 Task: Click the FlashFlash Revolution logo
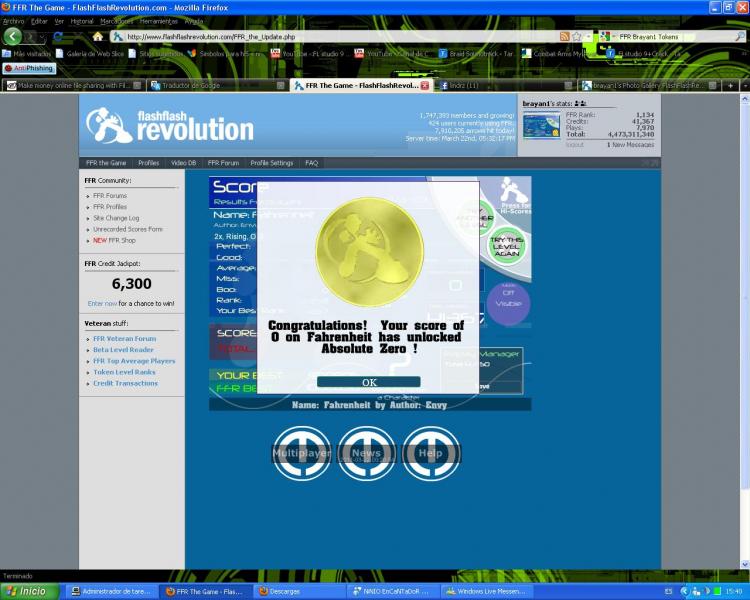tap(168, 125)
